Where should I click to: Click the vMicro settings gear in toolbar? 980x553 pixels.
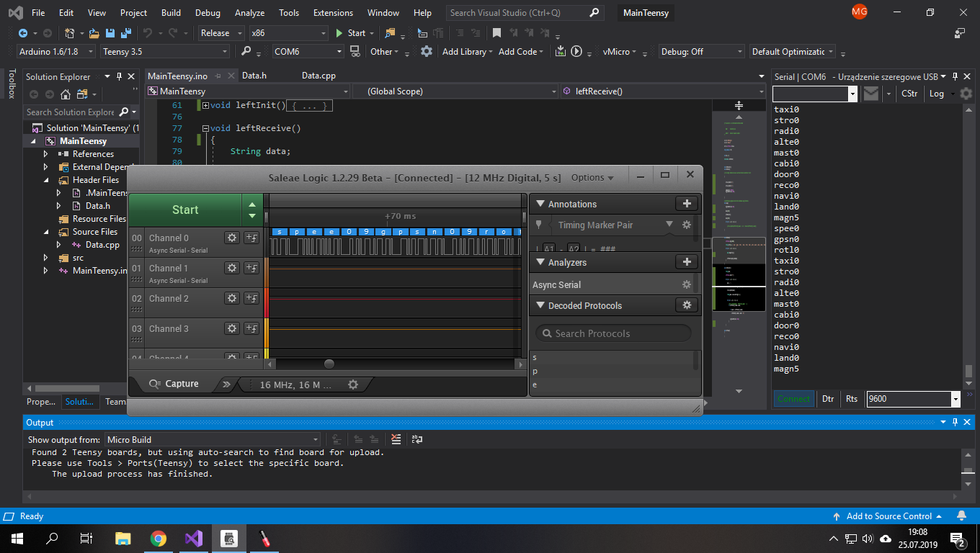point(427,52)
